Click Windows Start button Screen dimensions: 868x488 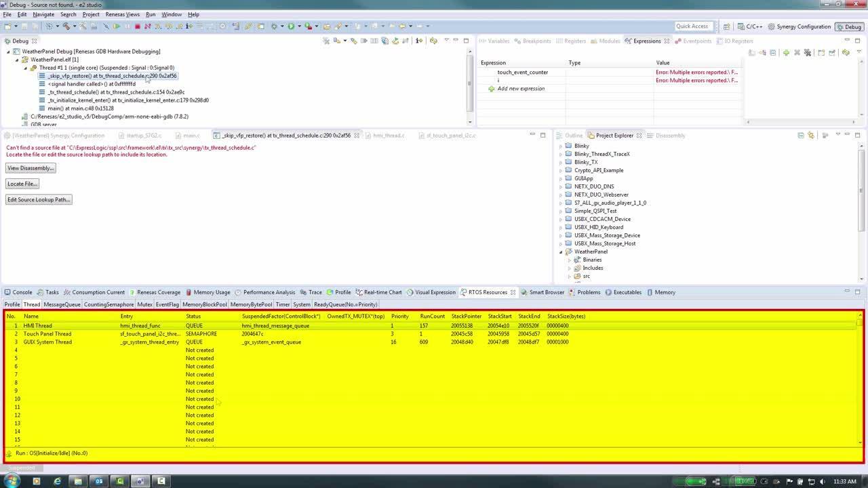click(12, 481)
